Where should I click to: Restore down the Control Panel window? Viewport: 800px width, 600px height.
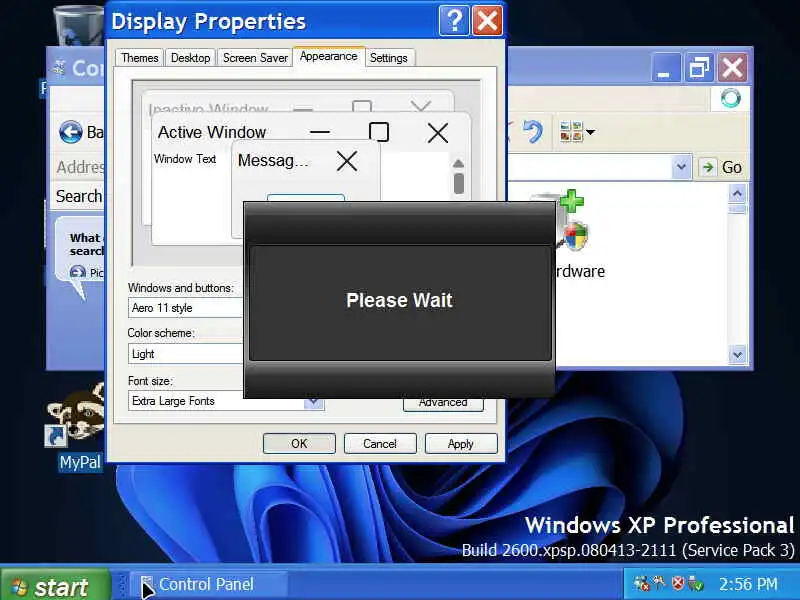point(699,67)
